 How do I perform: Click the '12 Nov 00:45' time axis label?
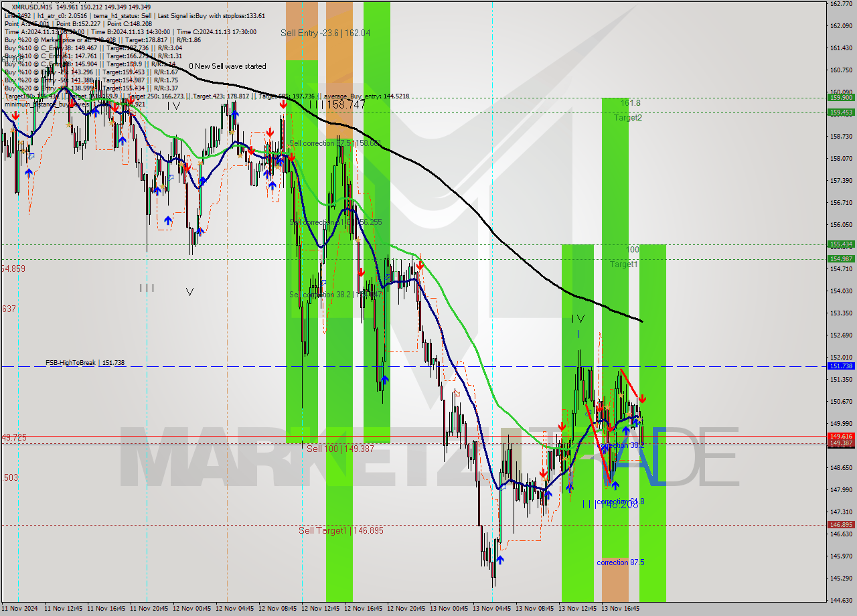click(192, 609)
